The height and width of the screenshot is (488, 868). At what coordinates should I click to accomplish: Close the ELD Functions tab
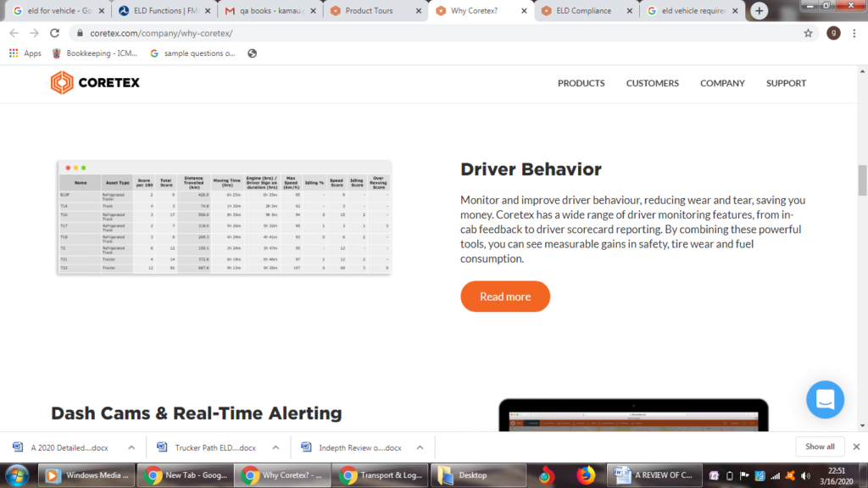coord(208,10)
